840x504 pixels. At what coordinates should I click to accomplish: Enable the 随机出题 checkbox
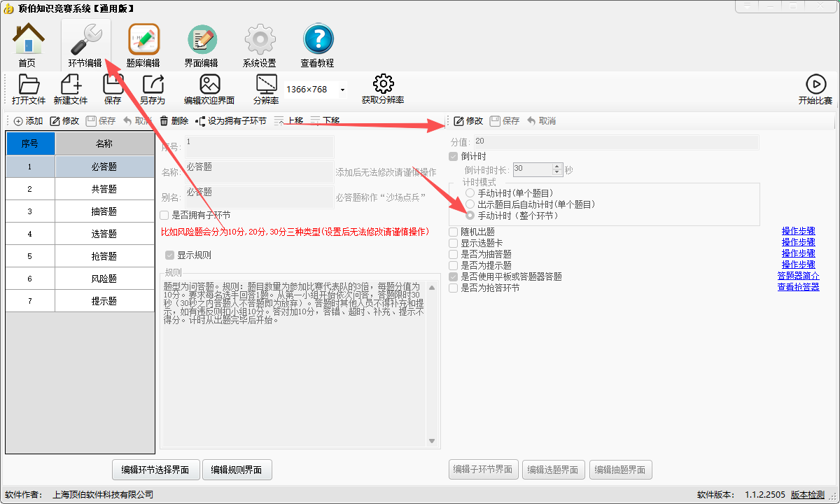coord(454,232)
